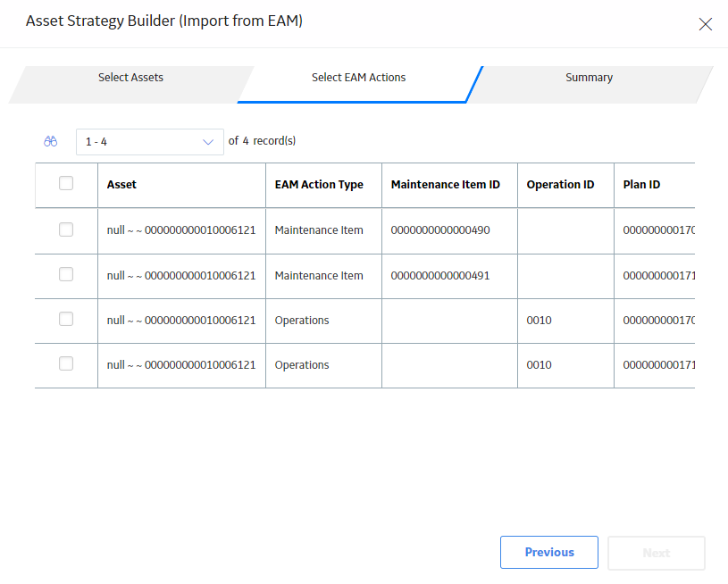Click the Previous button
The width and height of the screenshot is (728, 584).
pos(549,552)
